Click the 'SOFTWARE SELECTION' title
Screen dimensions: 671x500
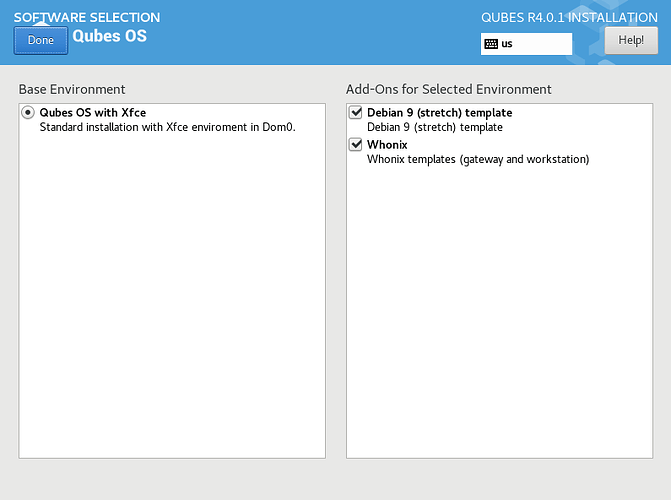[x=87, y=18]
